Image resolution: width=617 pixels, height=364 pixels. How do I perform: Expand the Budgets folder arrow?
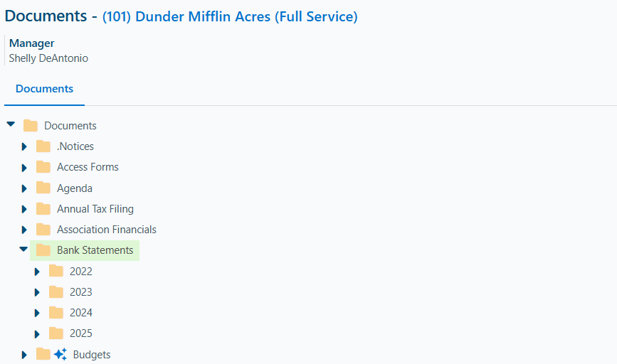point(24,355)
